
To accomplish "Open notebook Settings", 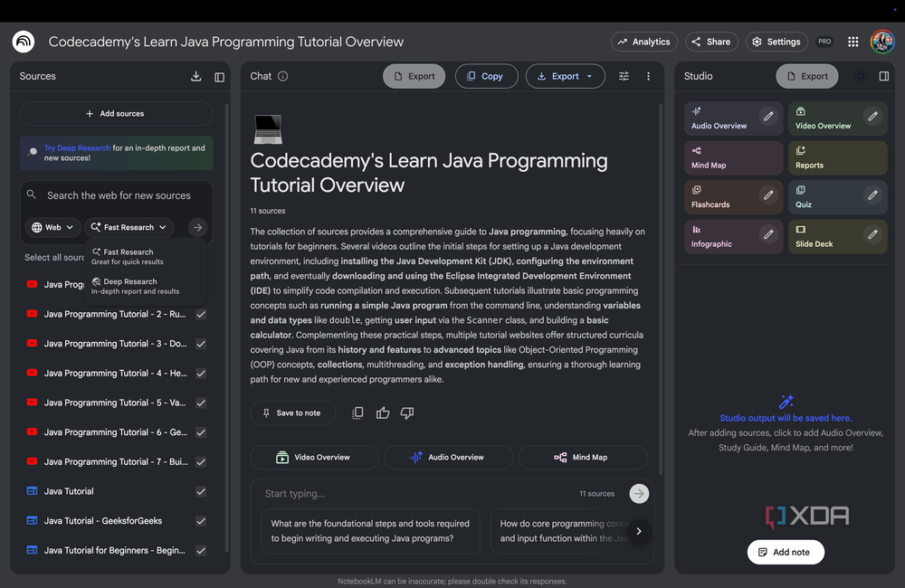I will [x=776, y=42].
